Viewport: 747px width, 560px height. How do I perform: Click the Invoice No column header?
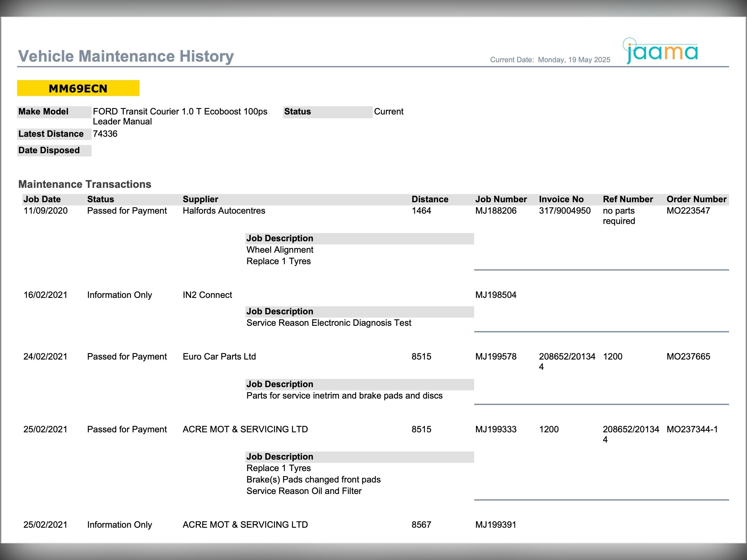pos(561,199)
